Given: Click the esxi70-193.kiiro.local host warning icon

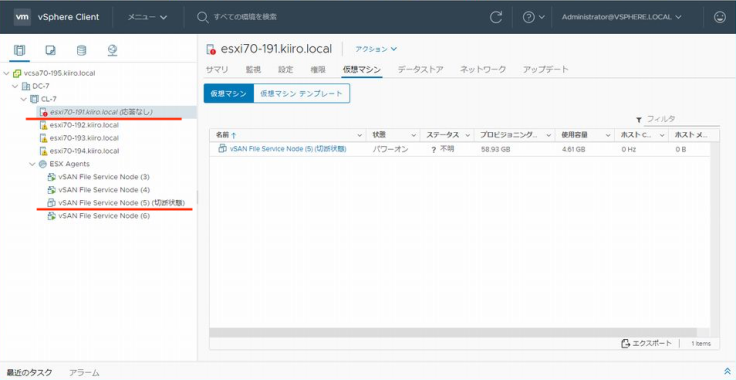Looking at the screenshot, I should [43, 138].
